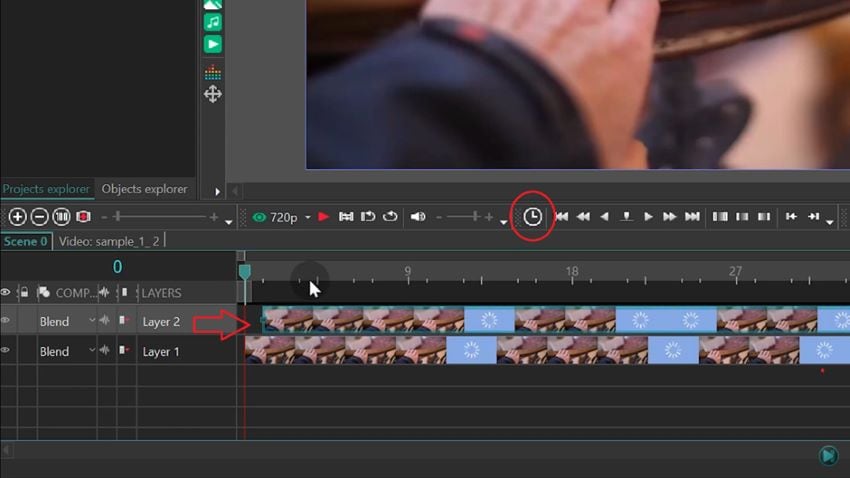Jump to the end of the timeline
850x478 pixels.
click(x=692, y=217)
